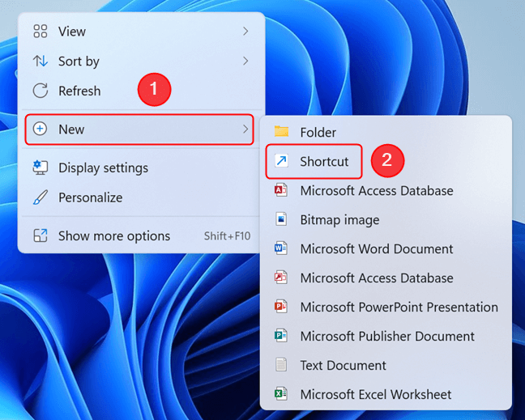Screen dimensions: 525x420
Task: Click the Microsoft Word Document icon
Action: 280,248
